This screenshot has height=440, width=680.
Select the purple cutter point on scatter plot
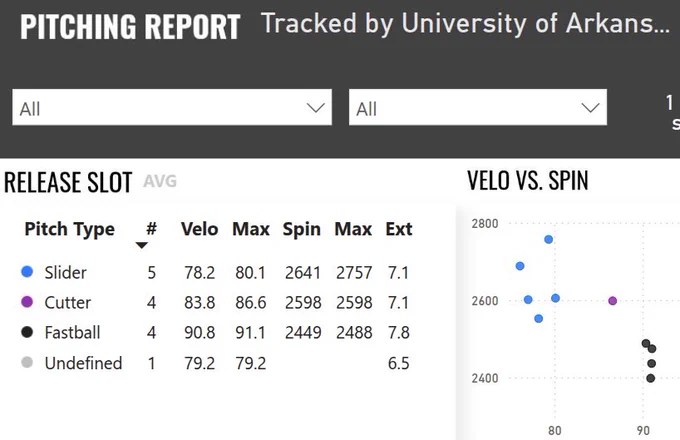tap(612, 300)
